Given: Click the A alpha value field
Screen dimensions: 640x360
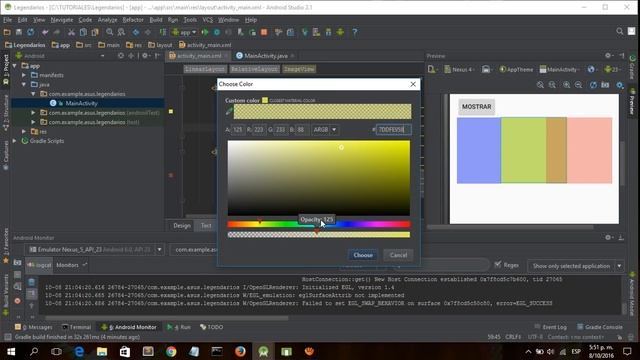Looking at the screenshot, I should [238, 130].
